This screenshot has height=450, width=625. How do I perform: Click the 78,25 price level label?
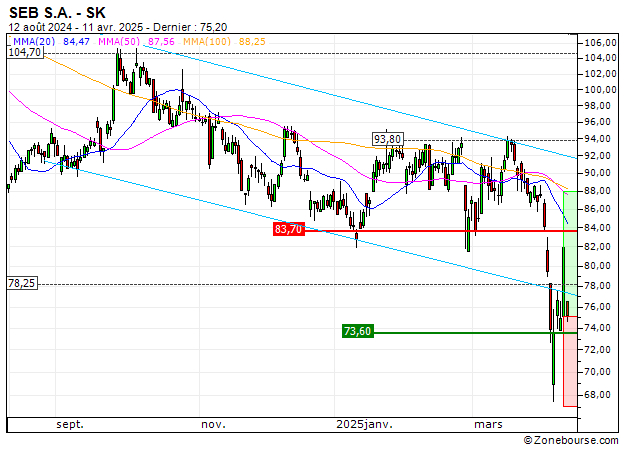[x=22, y=283]
